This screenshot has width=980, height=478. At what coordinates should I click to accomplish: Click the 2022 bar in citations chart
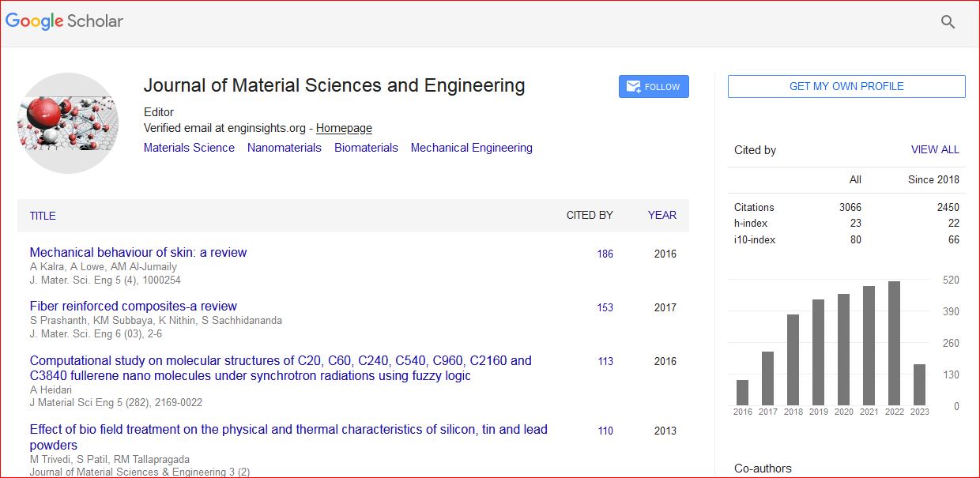click(894, 344)
